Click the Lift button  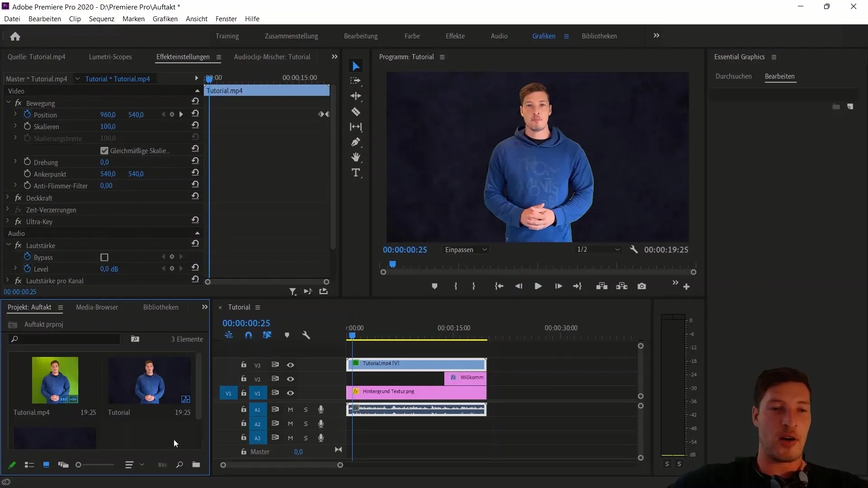coord(602,286)
